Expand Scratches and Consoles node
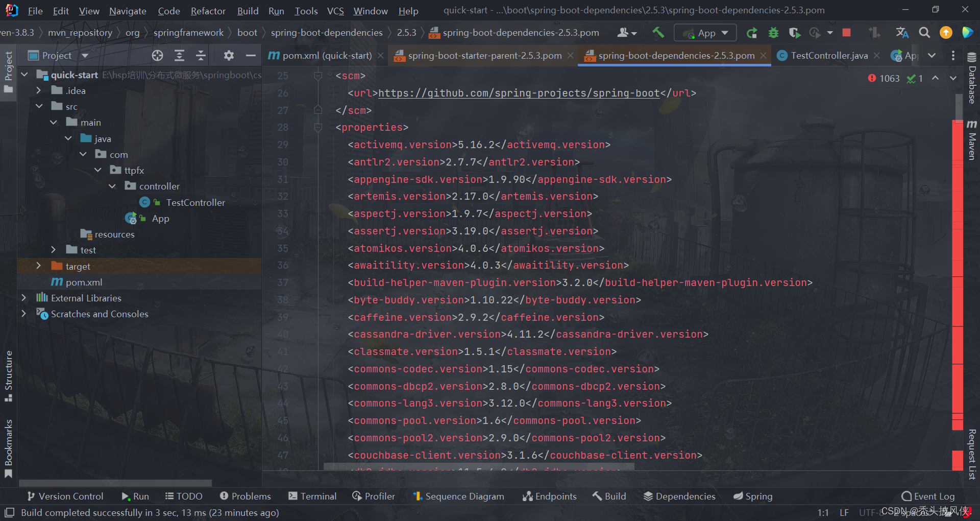980x521 pixels. click(23, 314)
